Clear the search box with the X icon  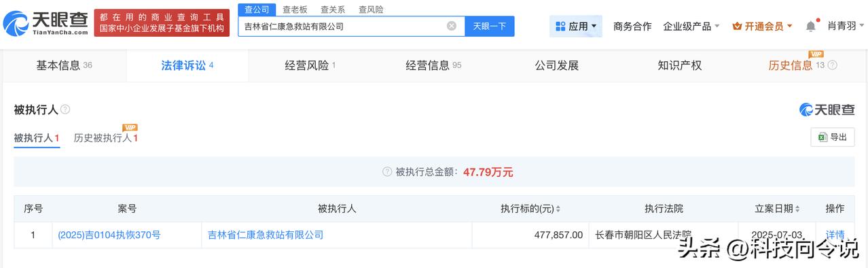(452, 26)
